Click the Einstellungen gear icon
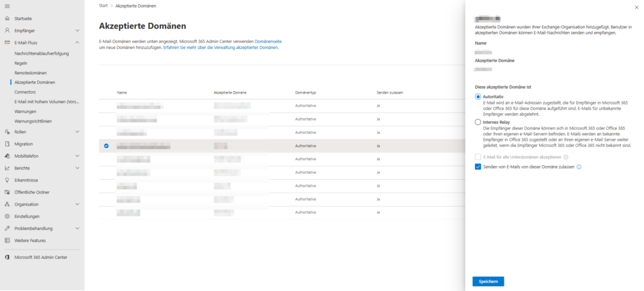 coord(8,216)
